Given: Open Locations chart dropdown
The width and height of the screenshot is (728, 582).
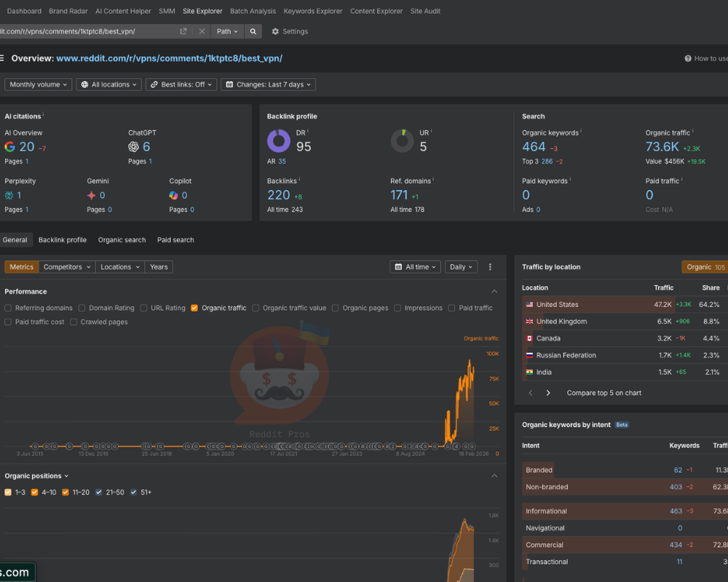Looking at the screenshot, I should 120,267.
